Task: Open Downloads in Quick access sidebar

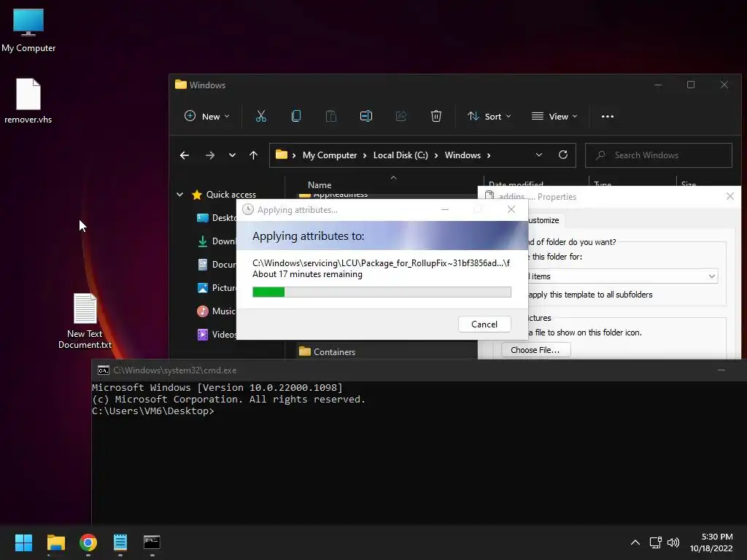Action: 217,241
